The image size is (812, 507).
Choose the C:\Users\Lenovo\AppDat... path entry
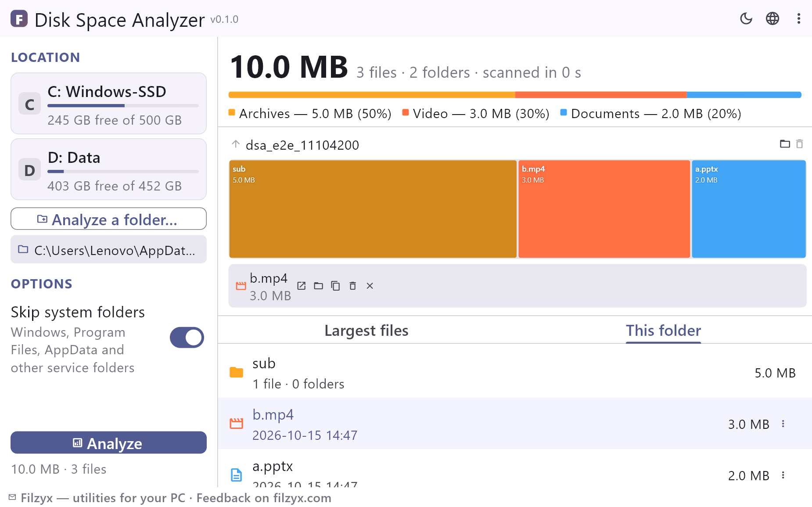click(x=108, y=249)
